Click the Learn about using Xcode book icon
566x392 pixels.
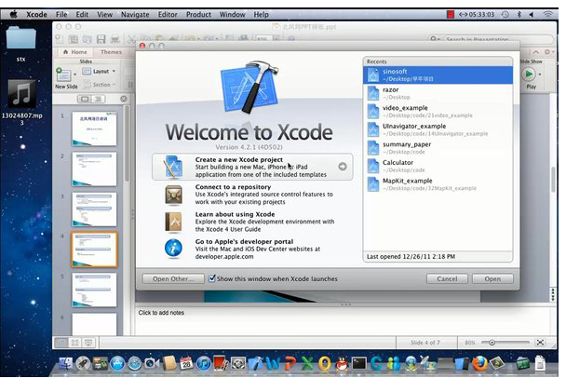174,222
